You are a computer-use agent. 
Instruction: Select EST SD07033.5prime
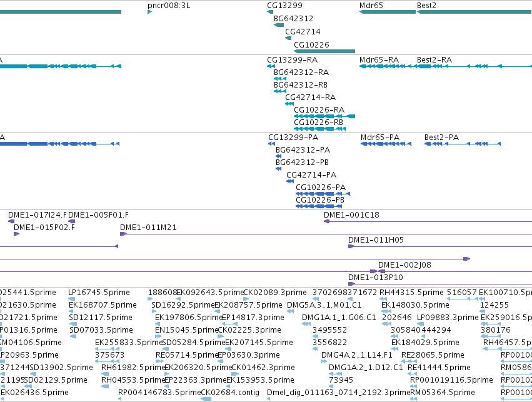click(73, 336)
